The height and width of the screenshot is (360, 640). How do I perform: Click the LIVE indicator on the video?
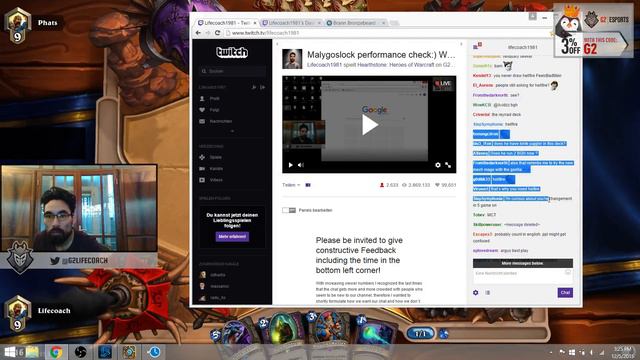(x=443, y=84)
